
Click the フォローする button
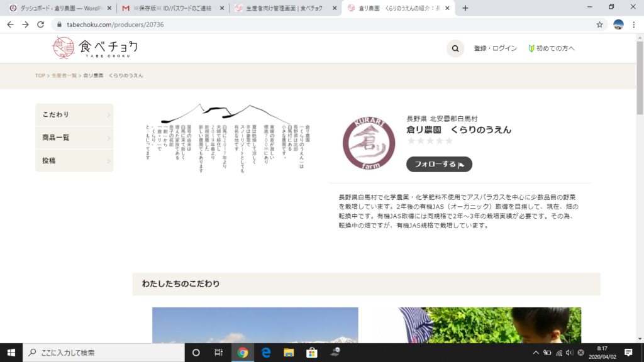point(439,164)
